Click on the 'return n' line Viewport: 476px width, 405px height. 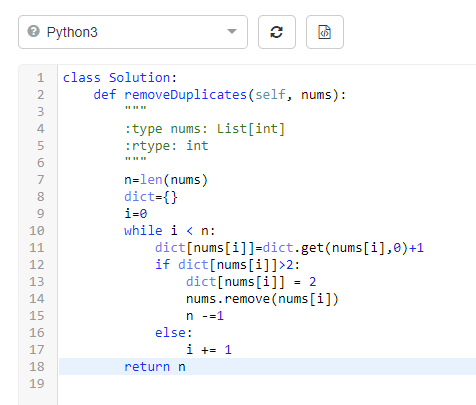pos(155,367)
